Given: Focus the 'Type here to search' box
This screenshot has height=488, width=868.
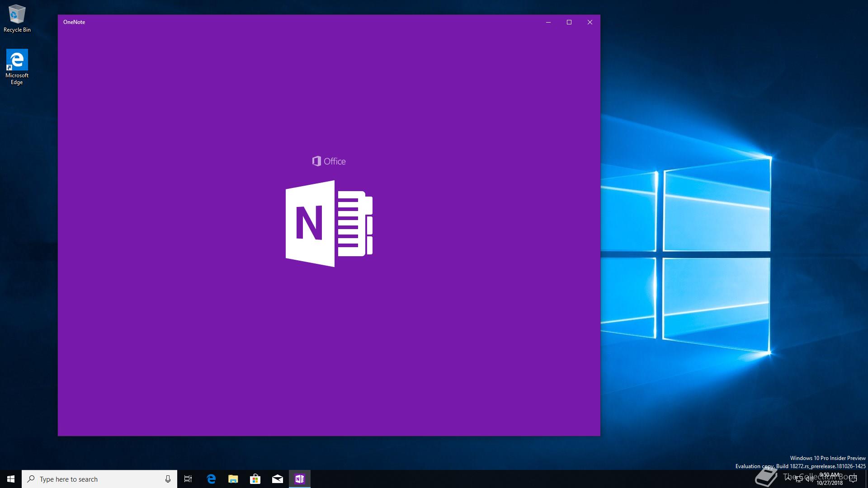Looking at the screenshot, I should pos(99,479).
